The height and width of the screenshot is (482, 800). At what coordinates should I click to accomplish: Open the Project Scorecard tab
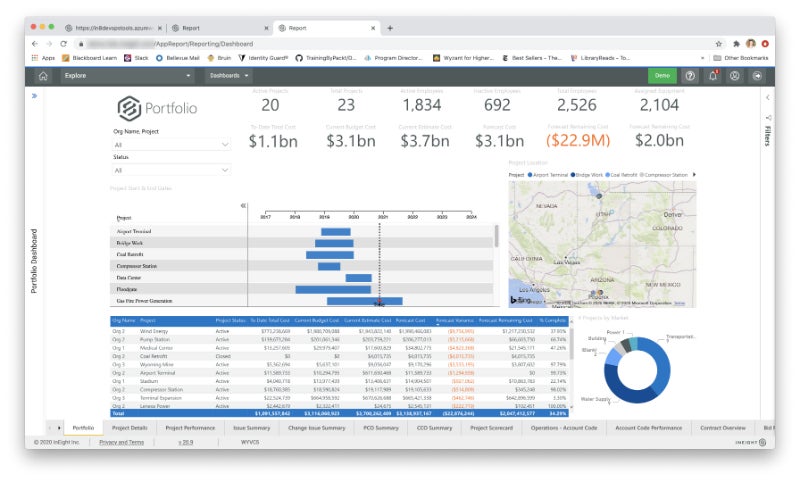[491, 427]
